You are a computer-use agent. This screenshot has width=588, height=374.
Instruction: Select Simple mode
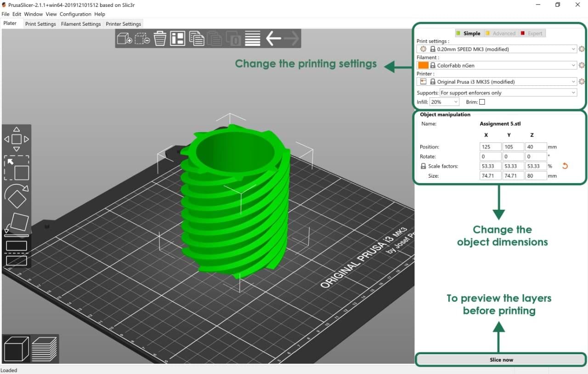468,33
